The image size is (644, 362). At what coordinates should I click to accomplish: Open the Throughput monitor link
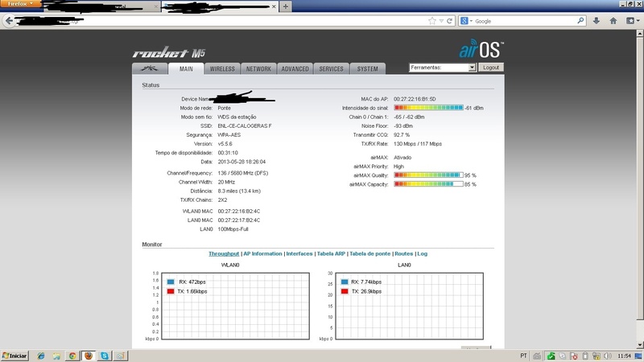224,253
